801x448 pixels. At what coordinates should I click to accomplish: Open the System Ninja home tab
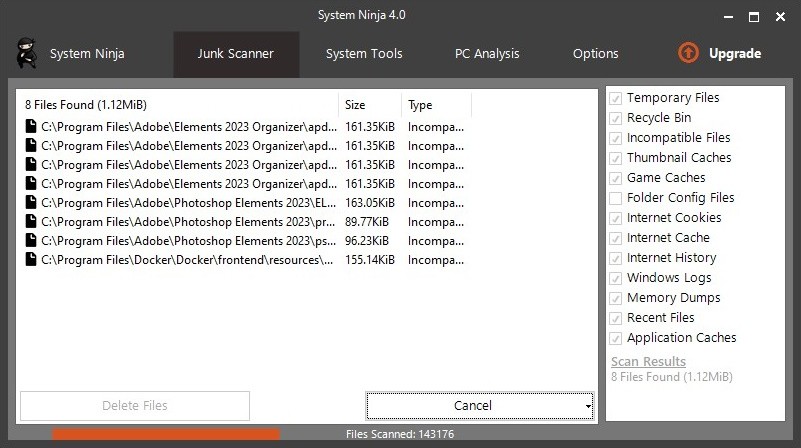tap(87, 54)
